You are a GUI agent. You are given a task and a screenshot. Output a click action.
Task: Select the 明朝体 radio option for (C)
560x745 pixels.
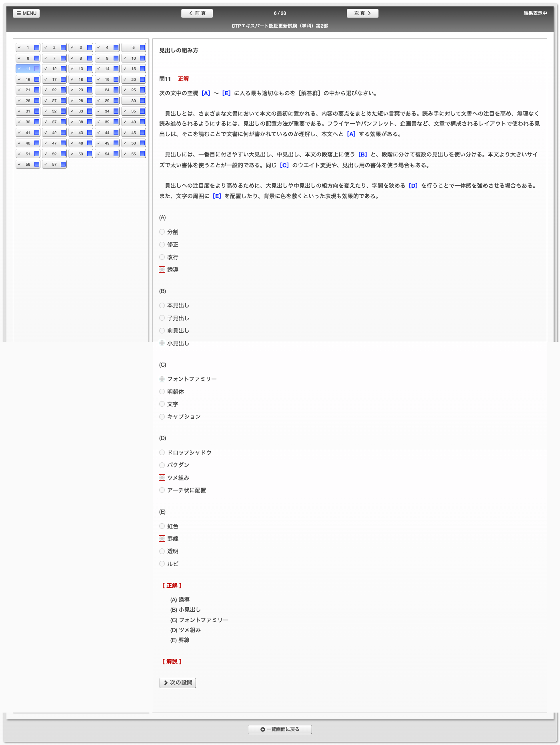coord(162,392)
